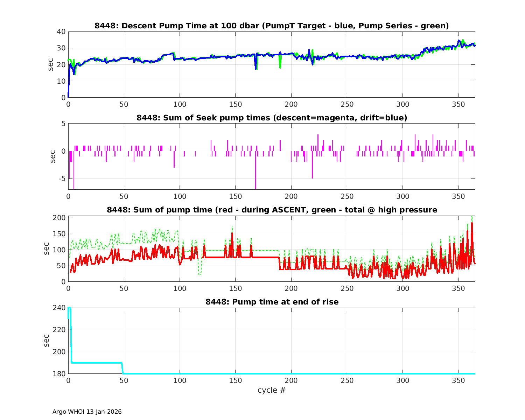The image size is (525, 420).
Task: Click the Sum of pump time plot title
Action: [272, 210]
